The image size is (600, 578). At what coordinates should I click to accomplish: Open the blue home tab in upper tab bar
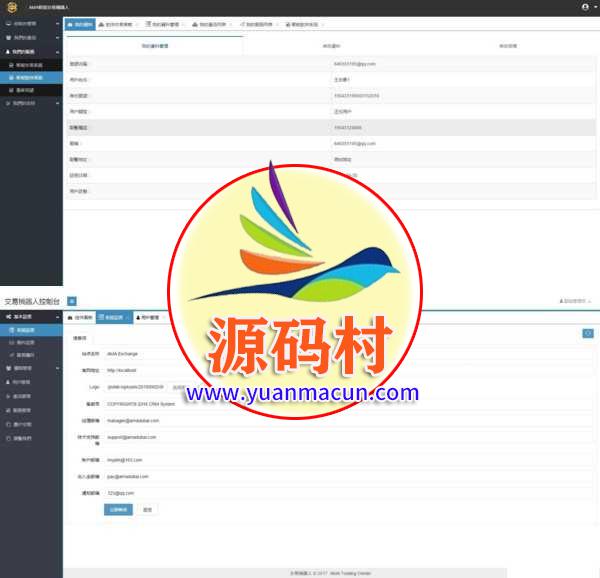pyautogui.click(x=80, y=24)
